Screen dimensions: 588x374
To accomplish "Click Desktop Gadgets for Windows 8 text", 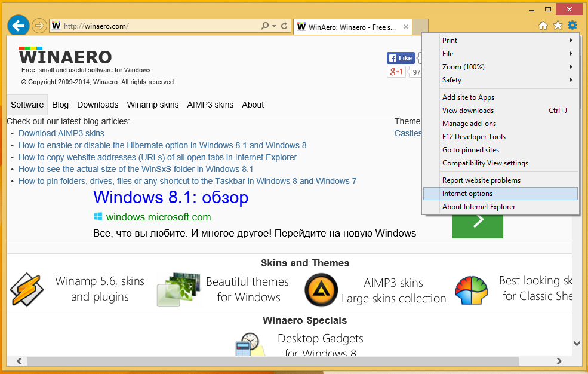I will tap(321, 346).
